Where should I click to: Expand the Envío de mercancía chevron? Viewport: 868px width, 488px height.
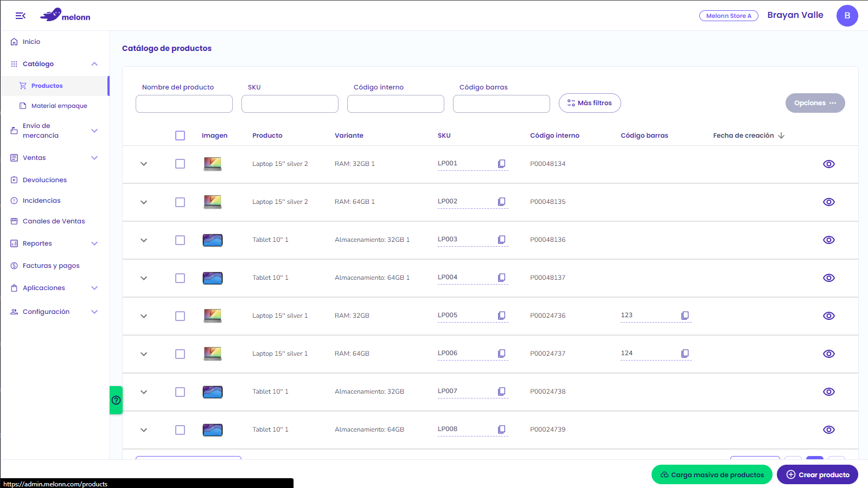point(94,131)
